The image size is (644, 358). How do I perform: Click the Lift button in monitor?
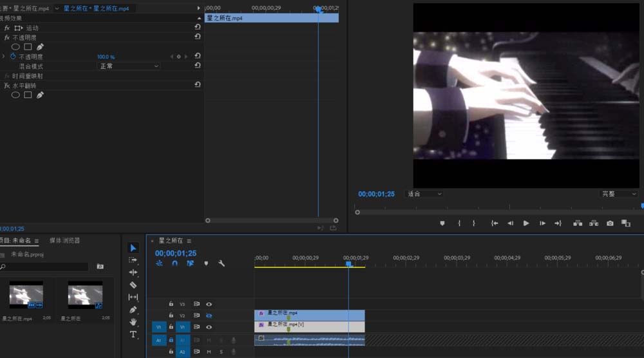[578, 223]
